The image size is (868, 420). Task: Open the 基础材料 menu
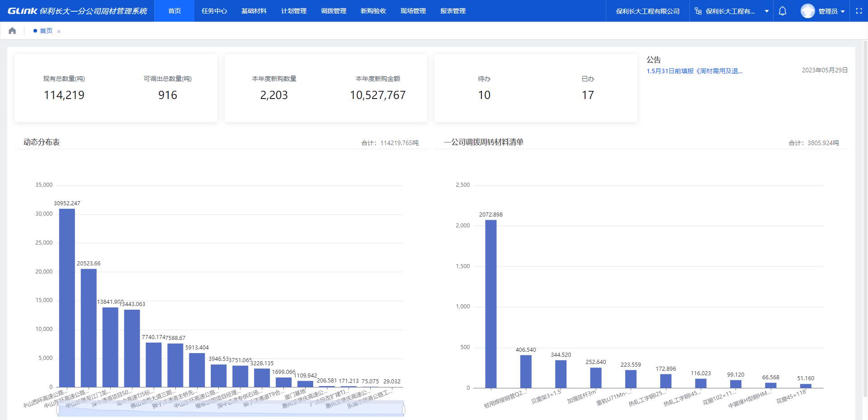pyautogui.click(x=254, y=11)
